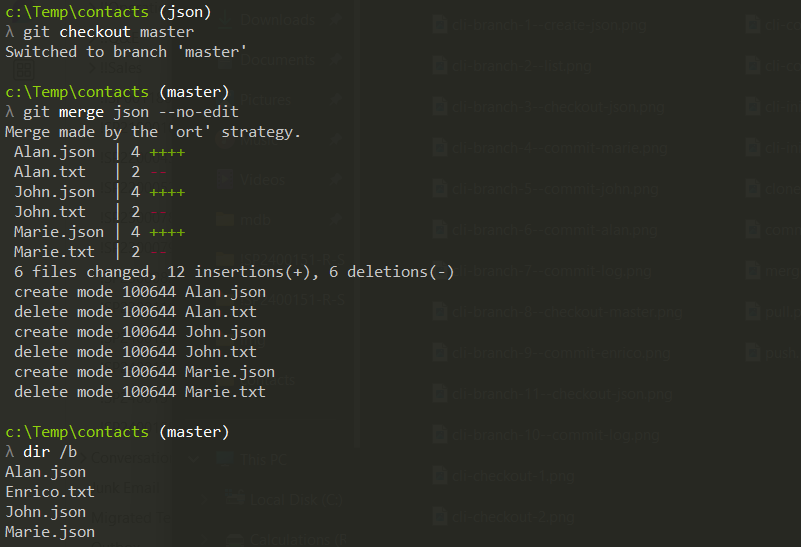Select 'Local Disk (C:)' in background Explorer
The width and height of the screenshot is (801, 547).
(296, 500)
